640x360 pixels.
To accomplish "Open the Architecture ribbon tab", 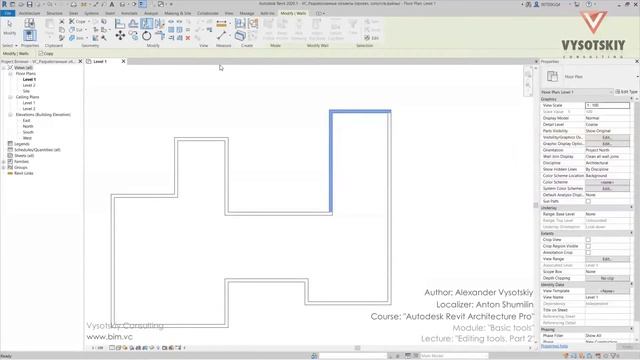I will tap(29, 13).
